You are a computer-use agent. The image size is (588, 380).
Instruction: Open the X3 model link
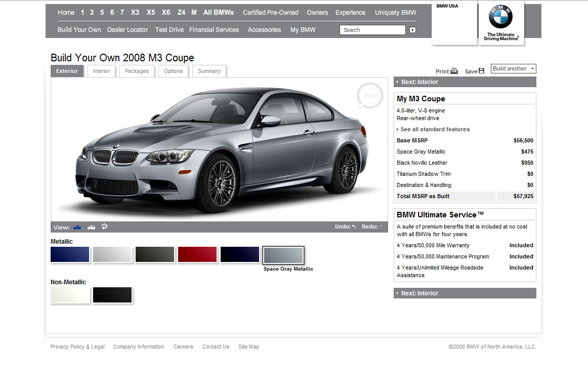(x=135, y=12)
